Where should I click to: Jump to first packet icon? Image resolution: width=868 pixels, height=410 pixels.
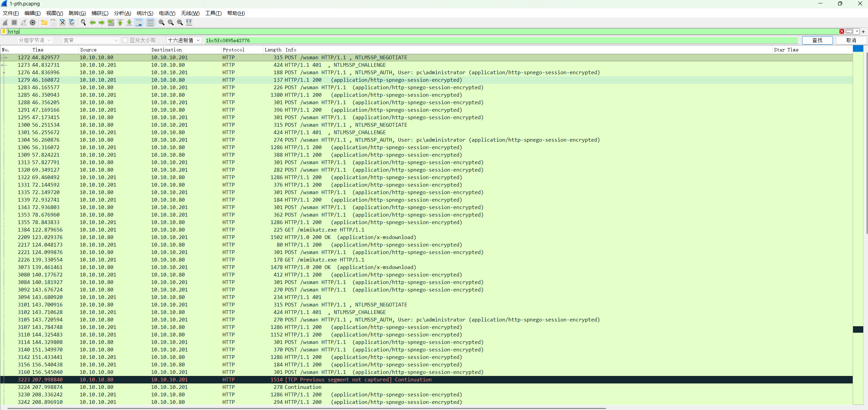(120, 22)
